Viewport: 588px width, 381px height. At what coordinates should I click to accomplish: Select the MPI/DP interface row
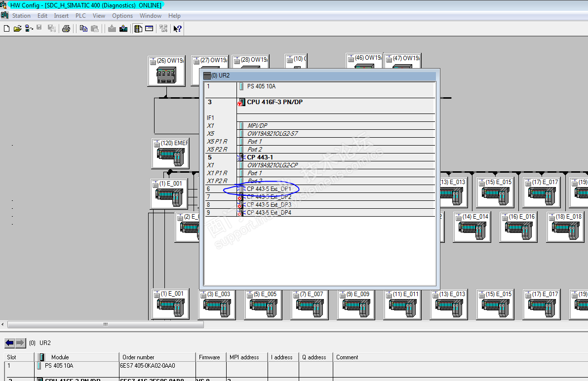pyautogui.click(x=319, y=126)
